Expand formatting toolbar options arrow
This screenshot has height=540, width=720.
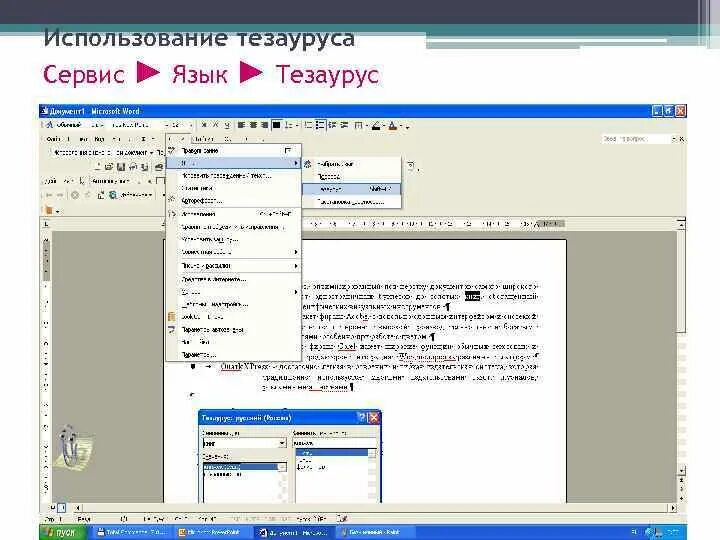(x=408, y=126)
